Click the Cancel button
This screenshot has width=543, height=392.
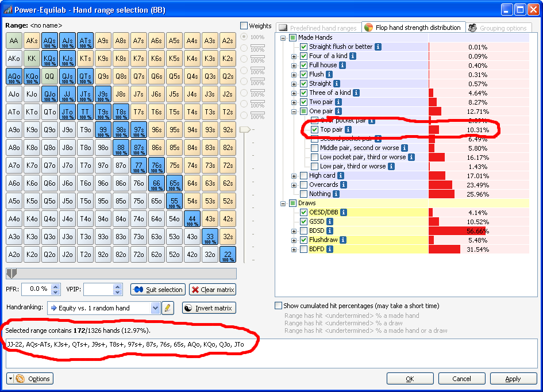coord(461,379)
